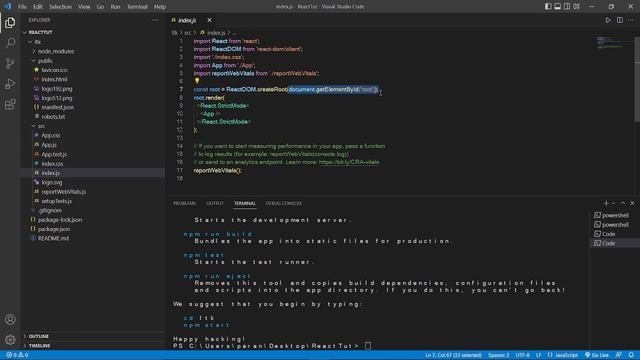Toggle the secondary side bar layout icon
Image resolution: width=640 pixels, height=360 pixels.
(x=567, y=7)
